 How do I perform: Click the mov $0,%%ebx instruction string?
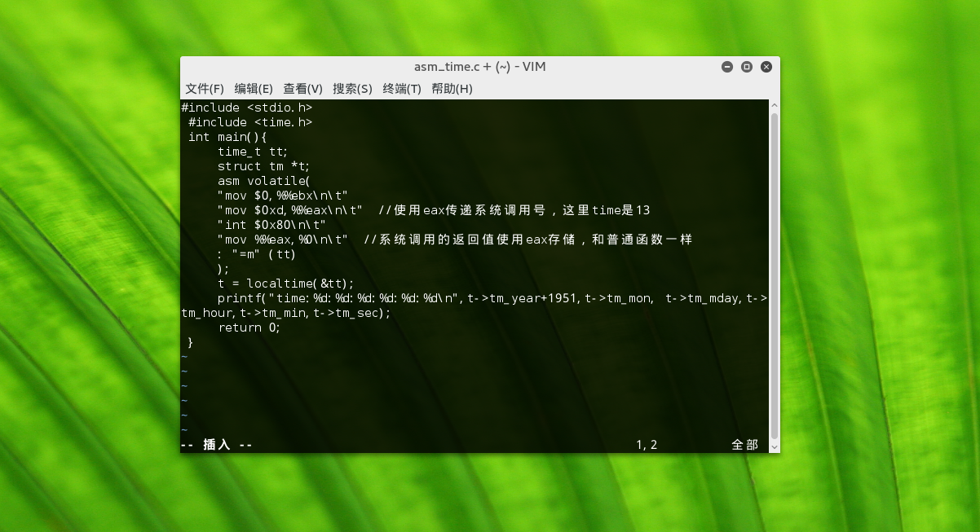tap(283, 196)
